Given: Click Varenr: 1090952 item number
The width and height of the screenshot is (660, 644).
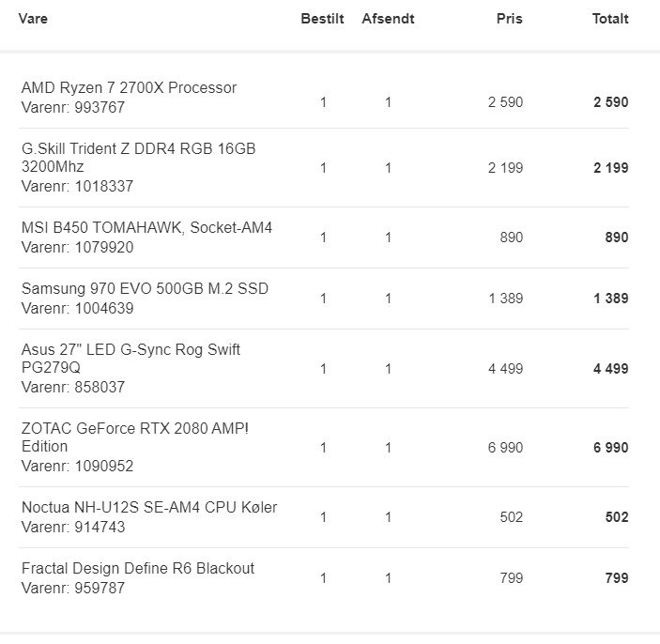Looking at the screenshot, I should 77,466.
